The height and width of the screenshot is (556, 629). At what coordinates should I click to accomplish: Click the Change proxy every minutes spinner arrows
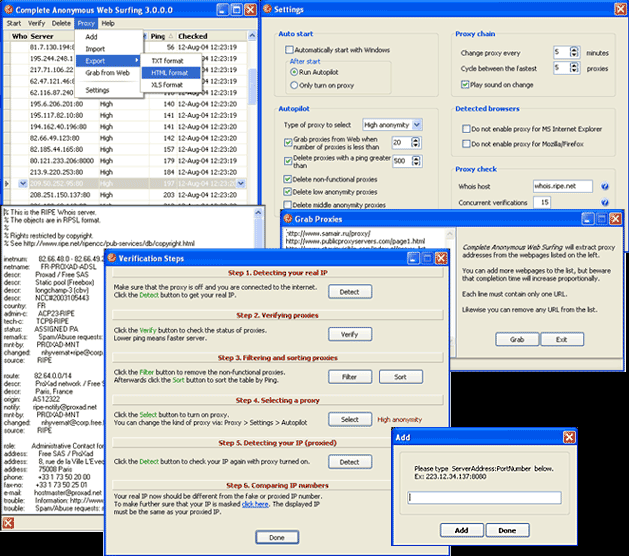[x=574, y=52]
